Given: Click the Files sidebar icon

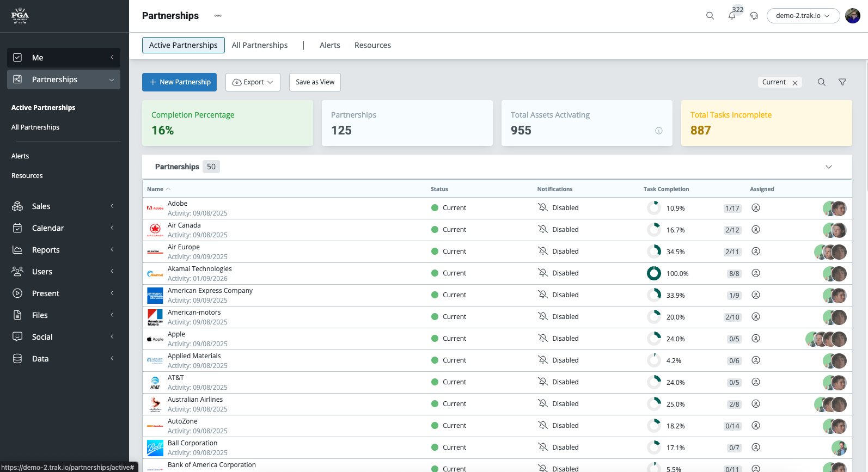Looking at the screenshot, I should click(x=17, y=315).
